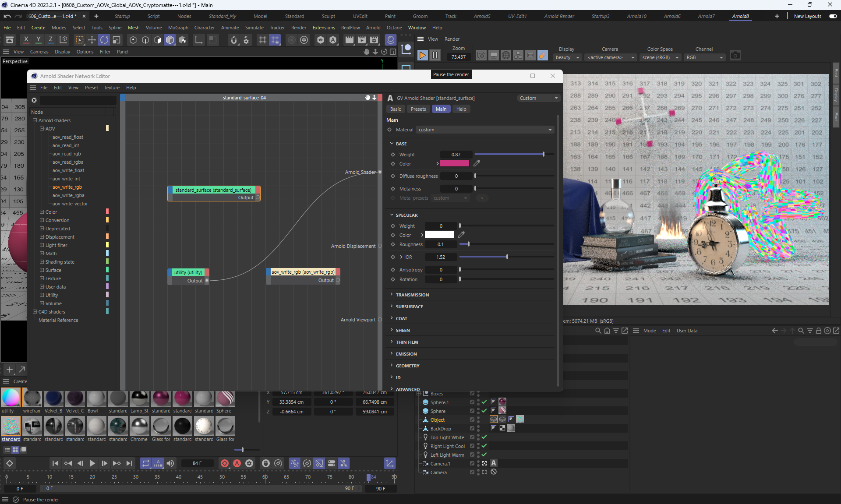Select the Move tool in the toolbar
Screen dimensions: 841x504
coord(92,40)
